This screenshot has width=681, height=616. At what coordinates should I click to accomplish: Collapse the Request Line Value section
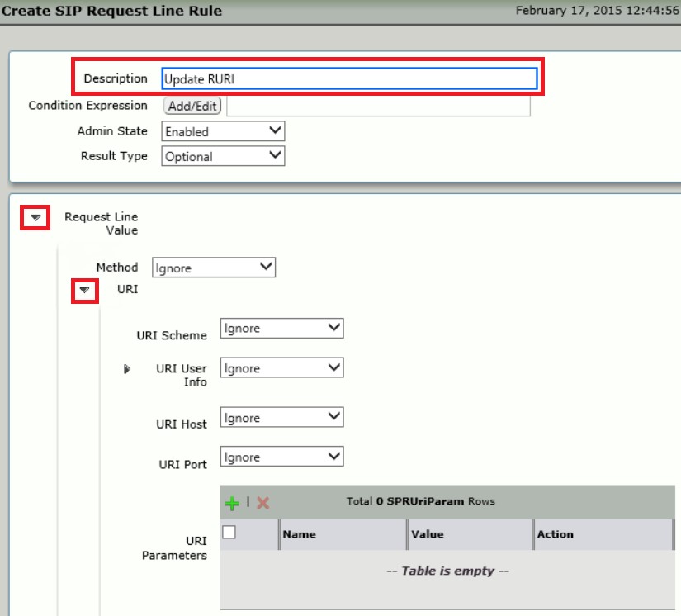36,217
